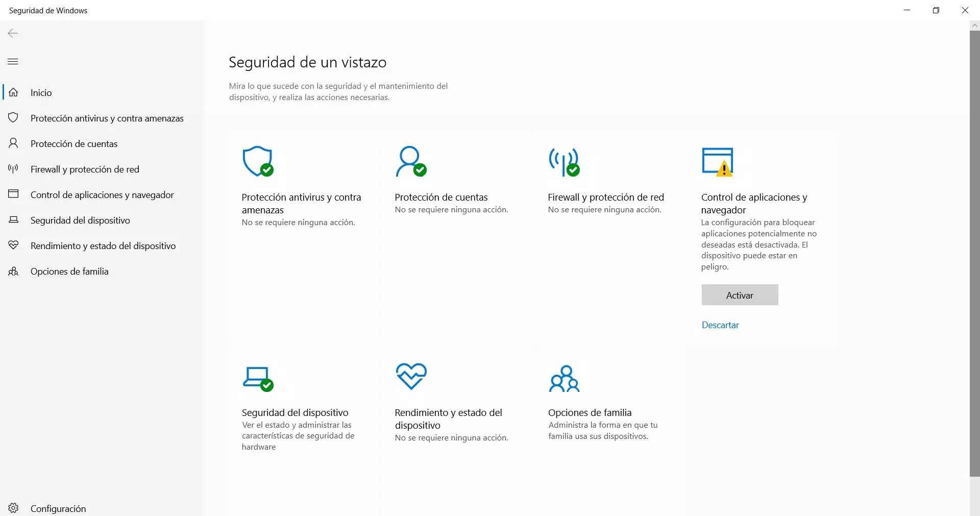The width and height of the screenshot is (980, 516).
Task: Click the Activar button
Action: pyautogui.click(x=740, y=295)
